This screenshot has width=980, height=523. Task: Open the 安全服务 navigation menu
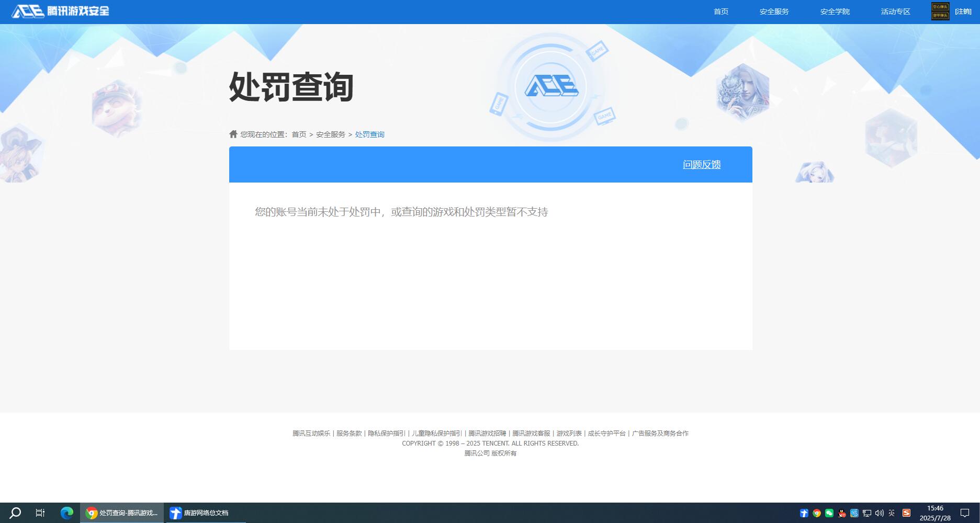tap(774, 12)
